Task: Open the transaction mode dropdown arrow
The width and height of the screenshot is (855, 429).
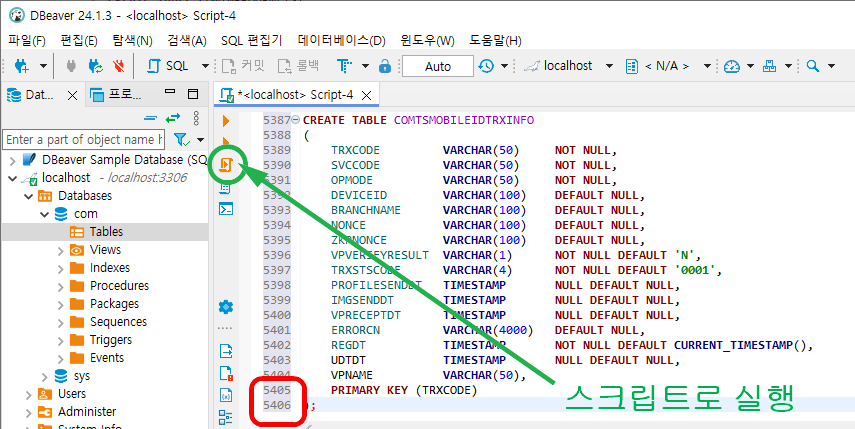Action: pos(365,66)
